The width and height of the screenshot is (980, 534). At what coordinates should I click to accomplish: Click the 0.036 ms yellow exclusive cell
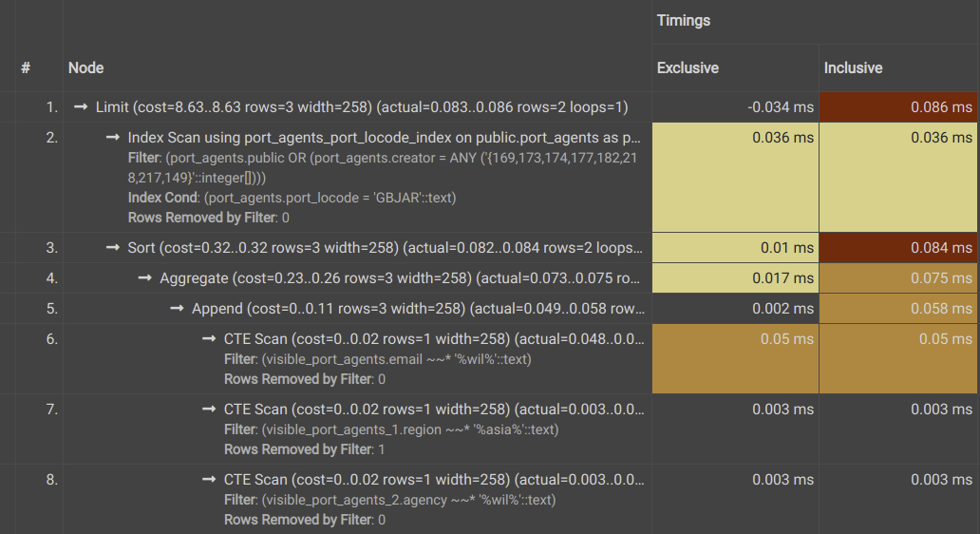(x=735, y=177)
